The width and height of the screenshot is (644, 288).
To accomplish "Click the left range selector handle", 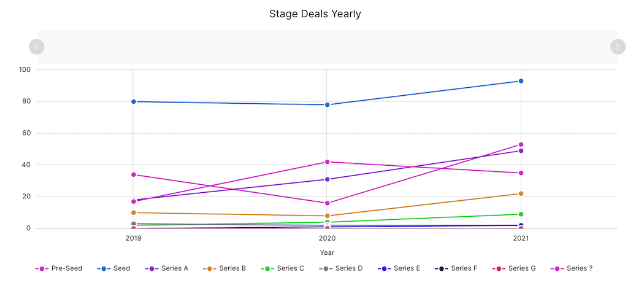I will click(37, 47).
